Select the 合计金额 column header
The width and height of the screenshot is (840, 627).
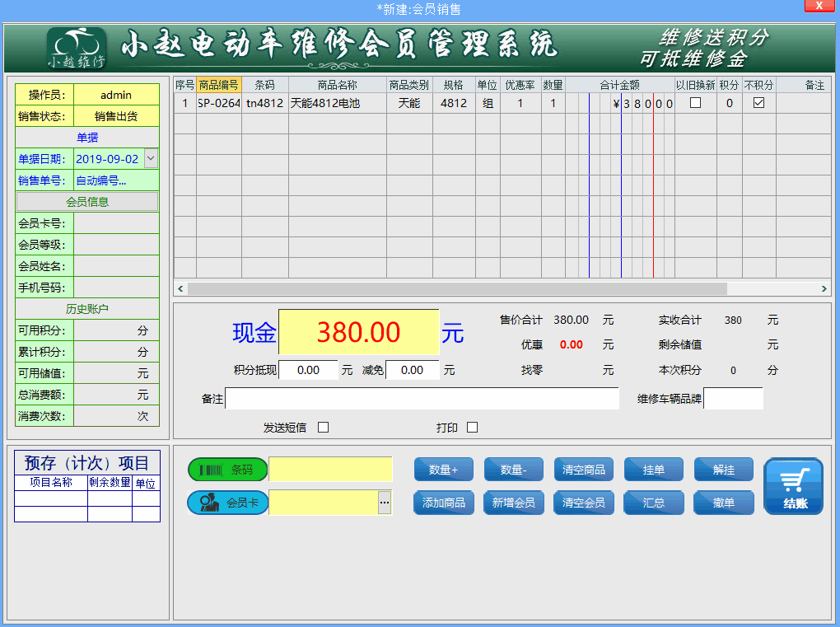coord(620,85)
